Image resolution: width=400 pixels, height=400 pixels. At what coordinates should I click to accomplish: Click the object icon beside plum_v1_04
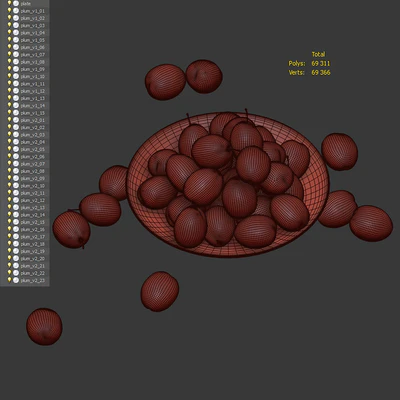tap(16, 33)
